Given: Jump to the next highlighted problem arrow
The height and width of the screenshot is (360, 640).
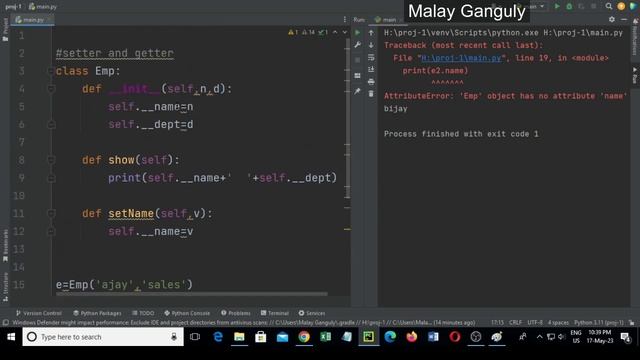Looking at the screenshot, I should coord(345,32).
